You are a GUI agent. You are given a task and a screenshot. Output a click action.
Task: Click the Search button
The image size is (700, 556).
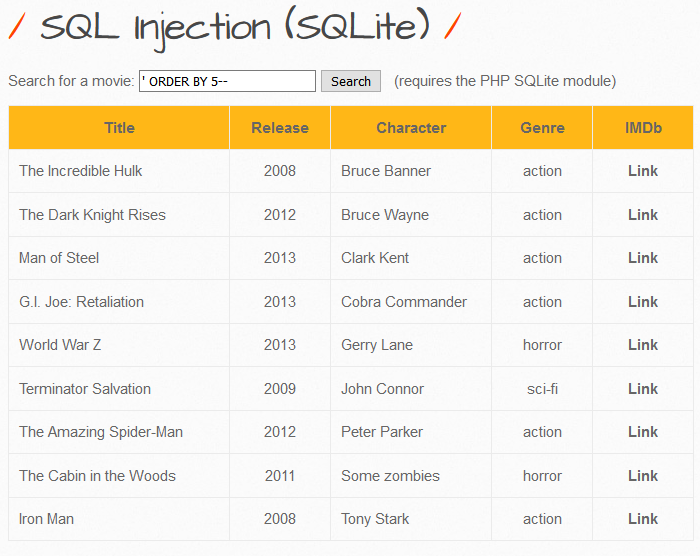pos(351,81)
